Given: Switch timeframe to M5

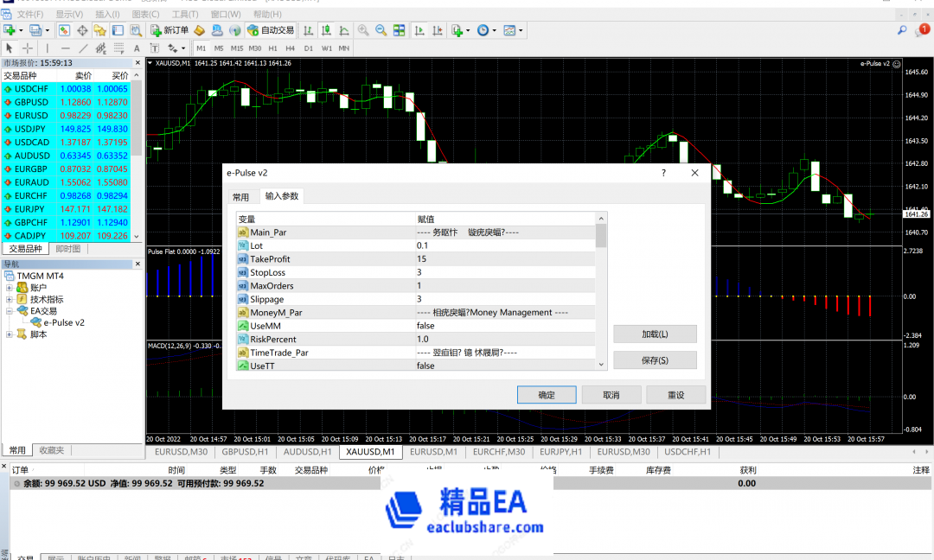Looking at the screenshot, I should [x=219, y=48].
